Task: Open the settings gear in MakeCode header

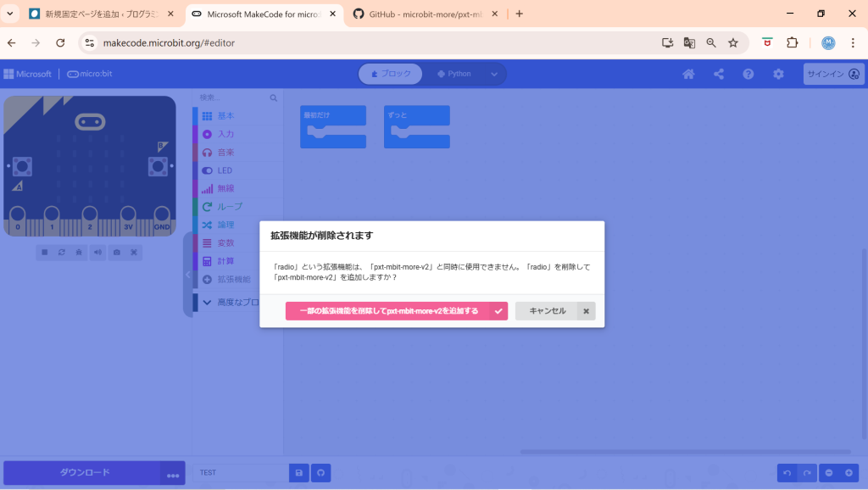Action: (x=778, y=74)
